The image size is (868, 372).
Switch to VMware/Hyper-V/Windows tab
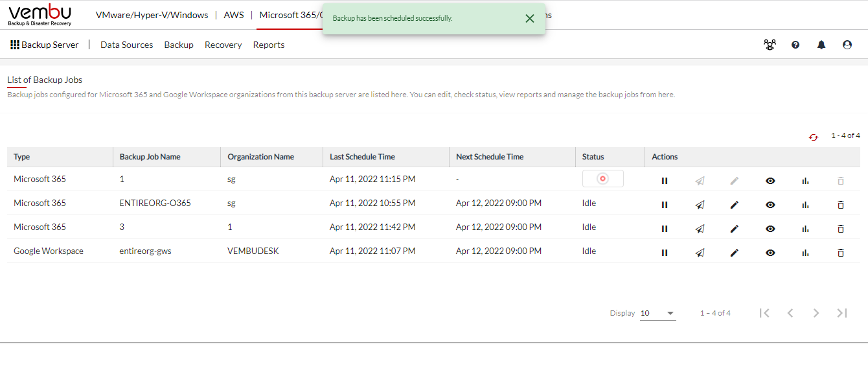[x=152, y=15]
